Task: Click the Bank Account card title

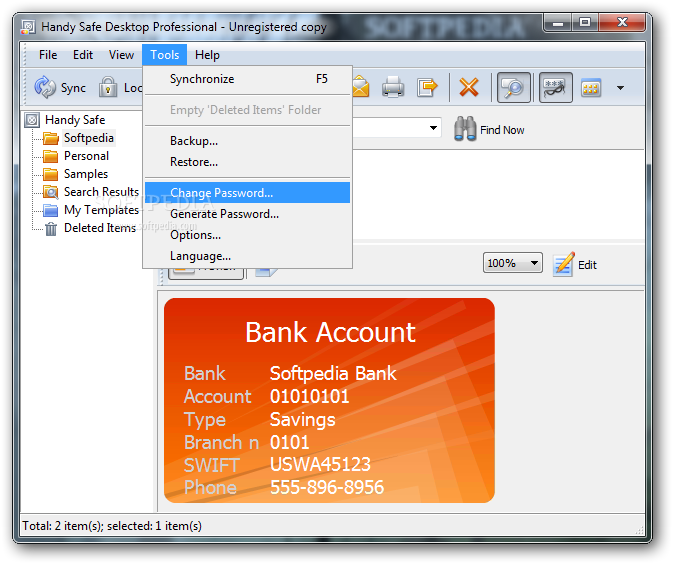Action: (330, 332)
